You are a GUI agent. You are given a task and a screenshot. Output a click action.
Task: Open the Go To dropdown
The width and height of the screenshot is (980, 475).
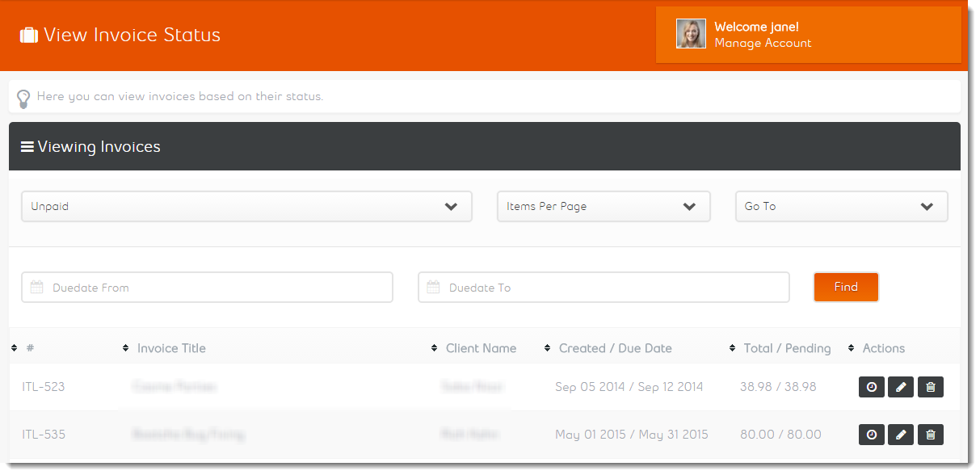tap(841, 206)
